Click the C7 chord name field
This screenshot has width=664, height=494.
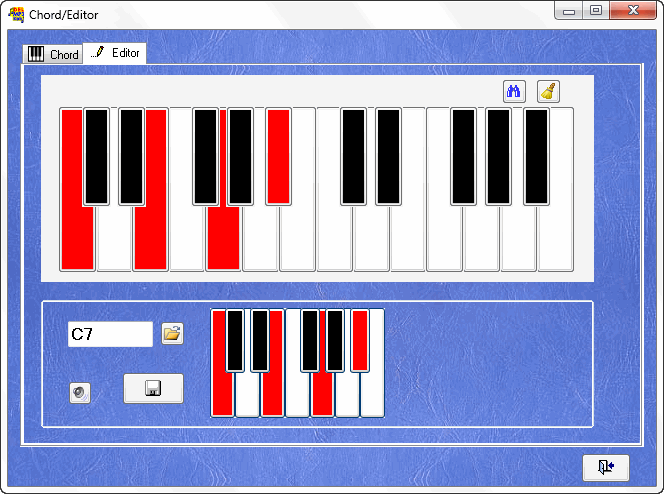pyautogui.click(x=110, y=334)
